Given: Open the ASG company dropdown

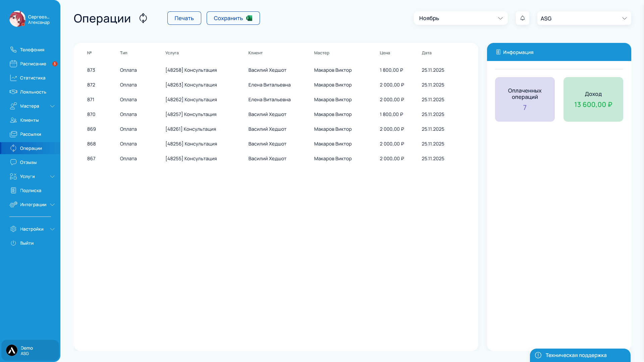Looking at the screenshot, I should [584, 18].
